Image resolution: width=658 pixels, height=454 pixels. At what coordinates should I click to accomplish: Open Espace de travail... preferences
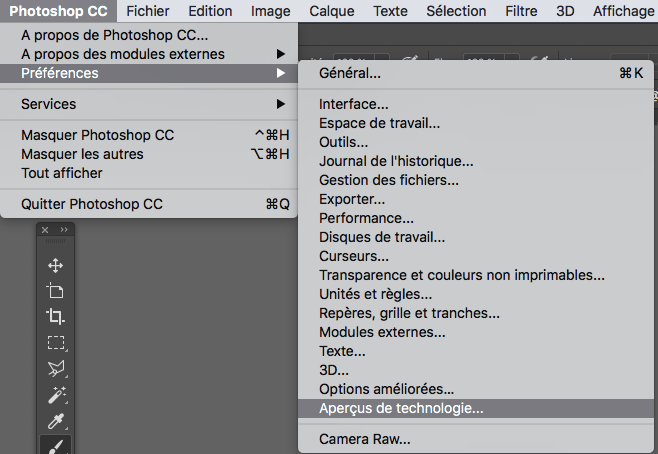pos(476,123)
